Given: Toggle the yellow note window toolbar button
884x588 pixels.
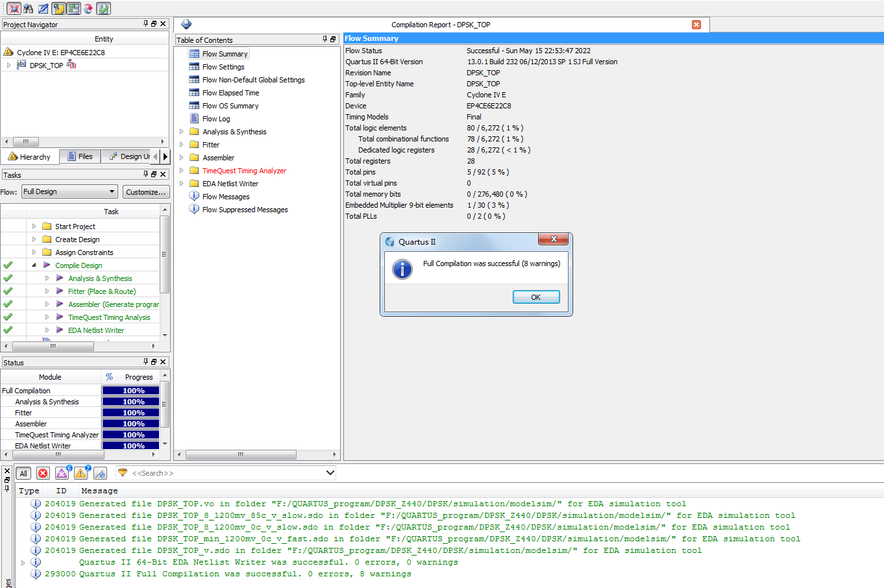Looking at the screenshot, I should tap(58, 8).
